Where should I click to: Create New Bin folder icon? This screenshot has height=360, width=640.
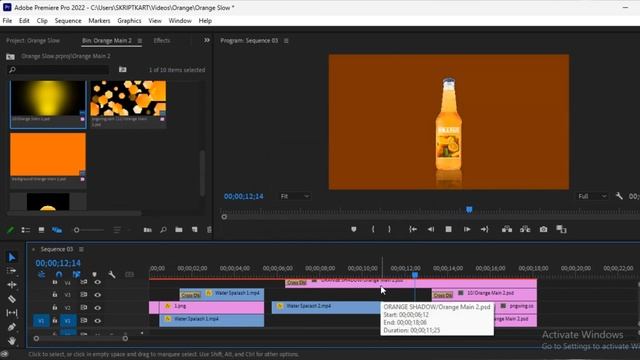point(179,230)
